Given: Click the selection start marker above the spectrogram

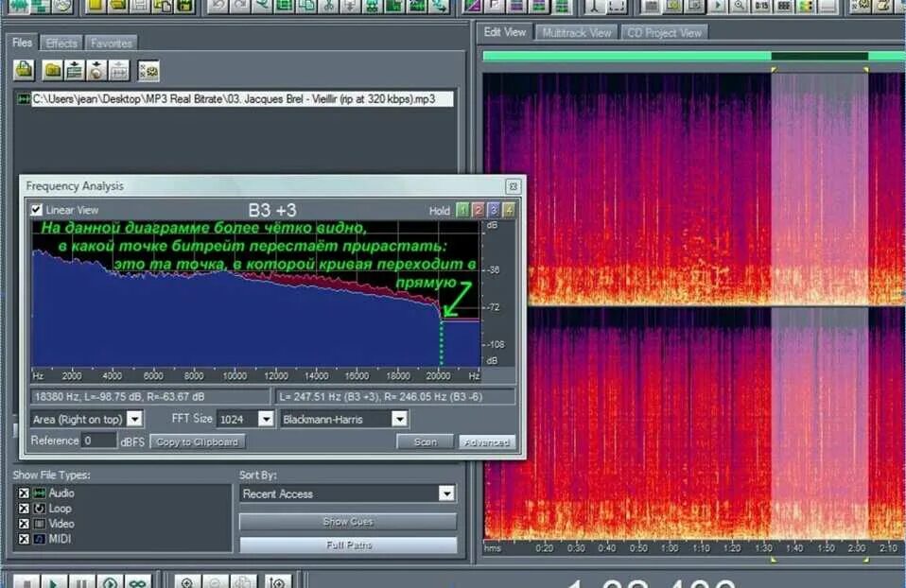Looking at the screenshot, I should coord(773,70).
